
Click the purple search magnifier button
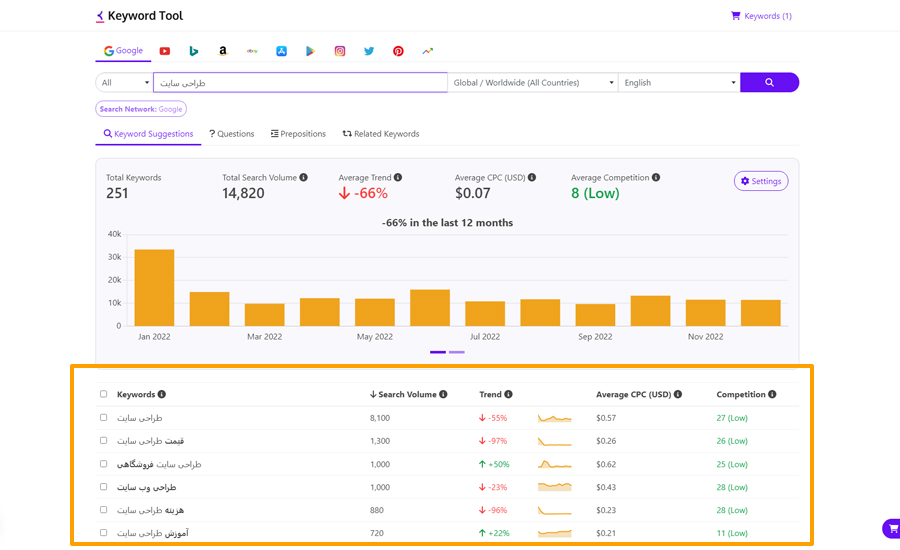769,82
